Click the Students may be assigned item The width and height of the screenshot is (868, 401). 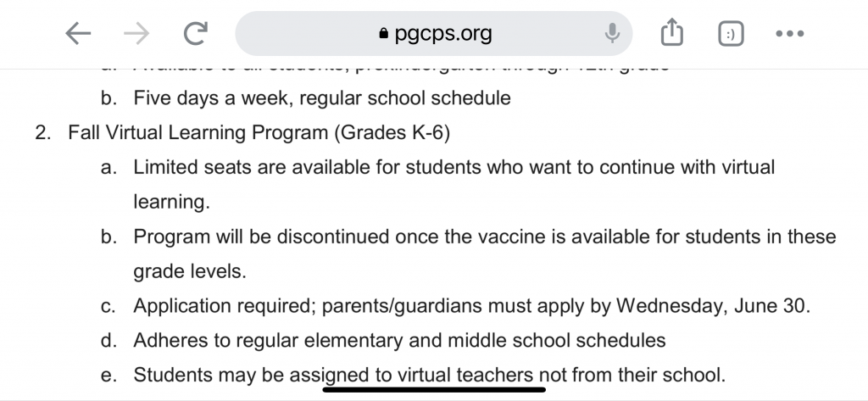pyautogui.click(x=429, y=375)
